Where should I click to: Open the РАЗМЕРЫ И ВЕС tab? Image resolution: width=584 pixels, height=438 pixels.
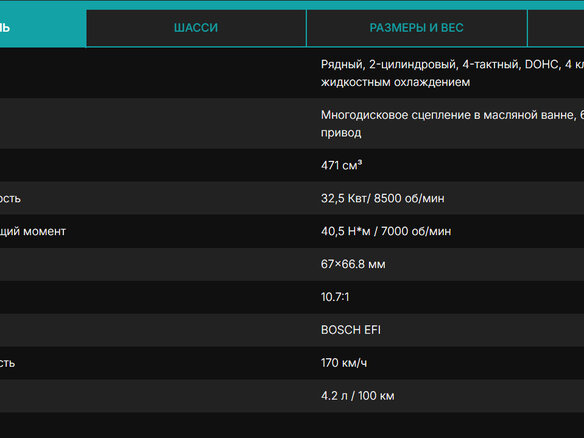[x=416, y=28]
